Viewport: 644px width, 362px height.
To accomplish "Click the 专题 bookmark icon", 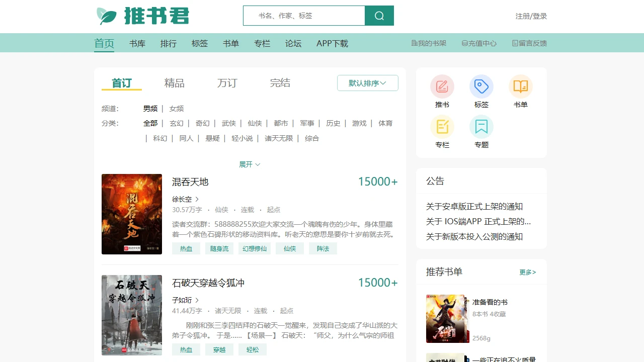I will point(481,126).
